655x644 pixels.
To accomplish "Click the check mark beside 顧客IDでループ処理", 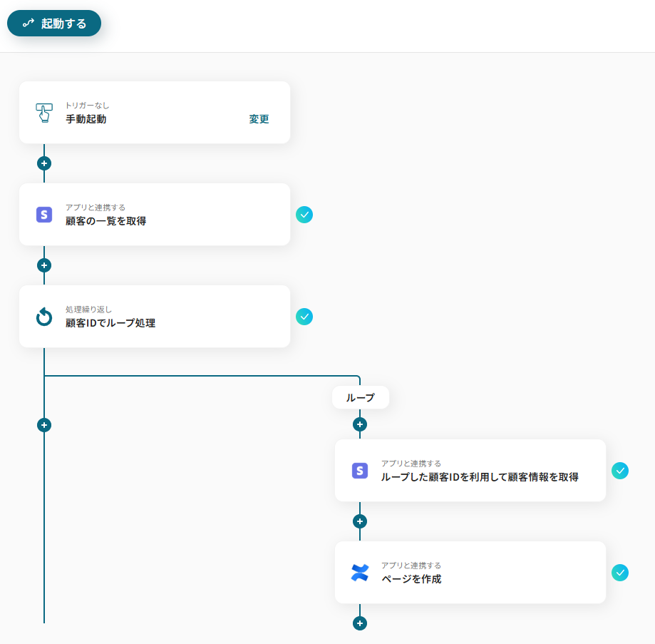I will (x=304, y=317).
